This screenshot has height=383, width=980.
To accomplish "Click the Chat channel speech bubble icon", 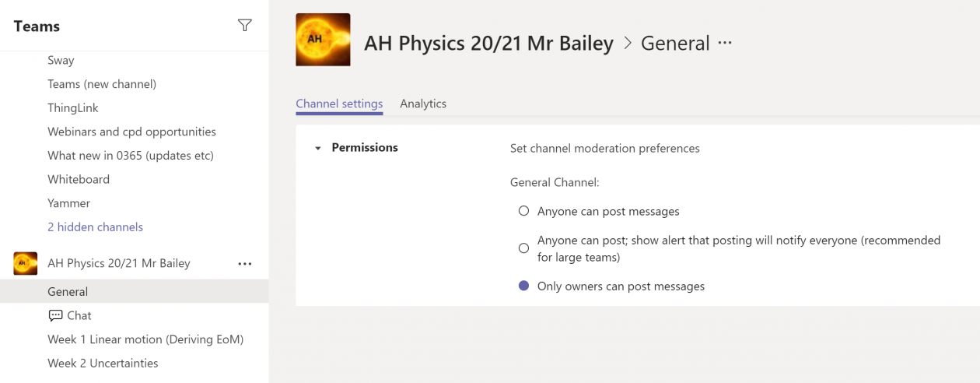I will (x=55, y=315).
